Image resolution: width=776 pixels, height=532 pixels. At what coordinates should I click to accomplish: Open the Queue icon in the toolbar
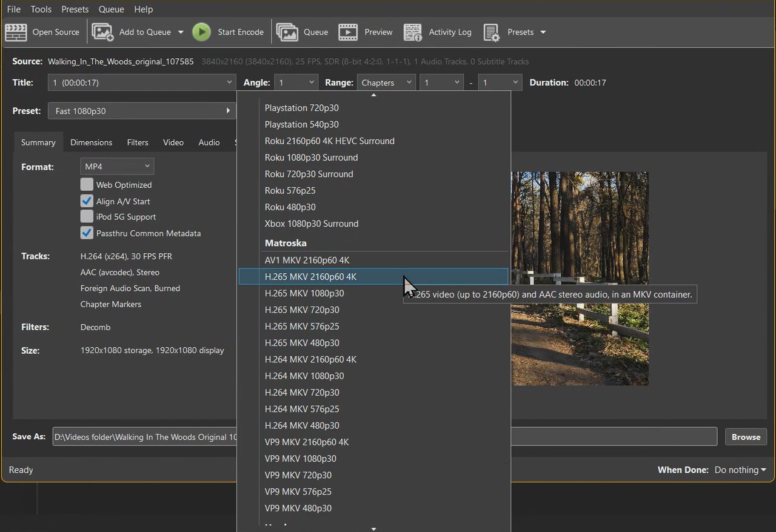coord(287,32)
